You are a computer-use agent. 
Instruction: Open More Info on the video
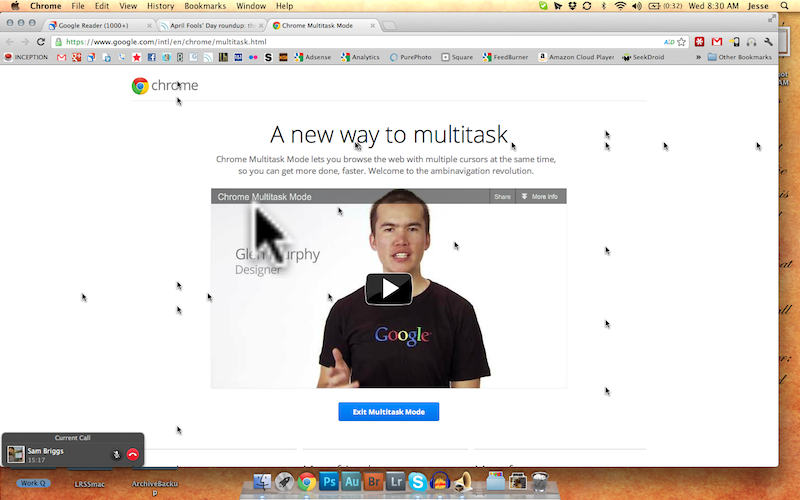pos(540,196)
